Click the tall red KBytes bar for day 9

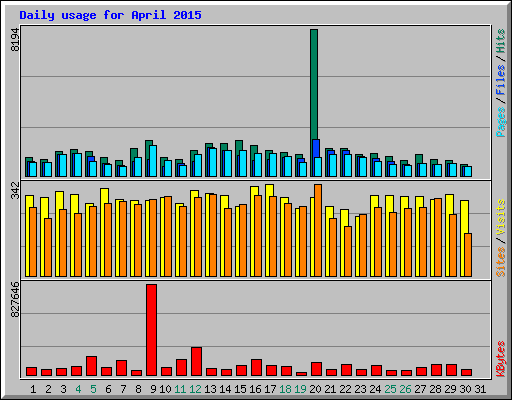coord(151,330)
